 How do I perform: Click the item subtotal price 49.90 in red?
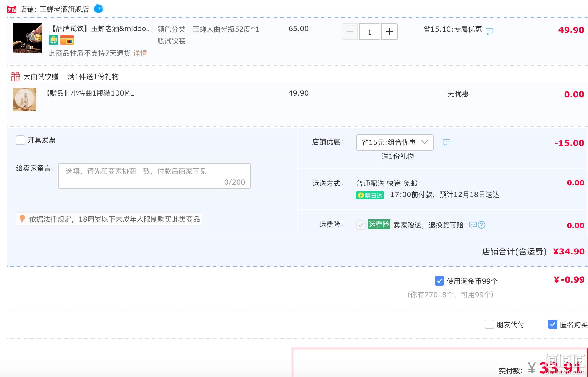click(x=571, y=30)
